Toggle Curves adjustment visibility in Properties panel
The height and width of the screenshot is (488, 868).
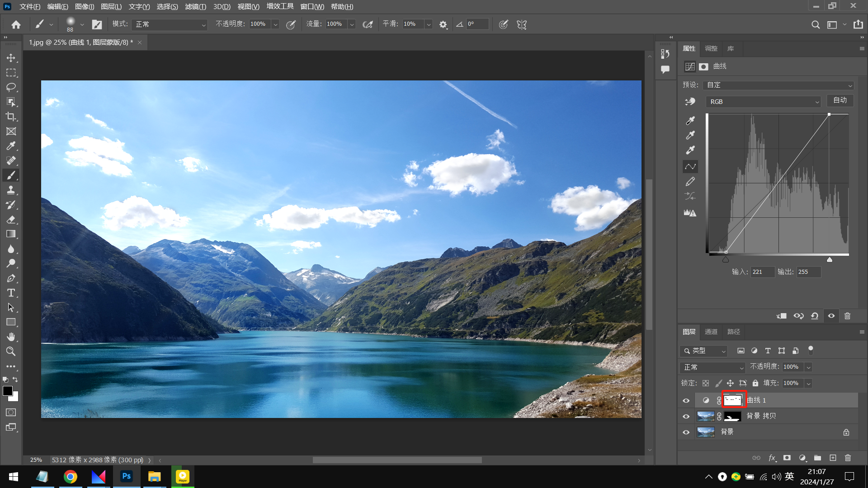[831, 316]
